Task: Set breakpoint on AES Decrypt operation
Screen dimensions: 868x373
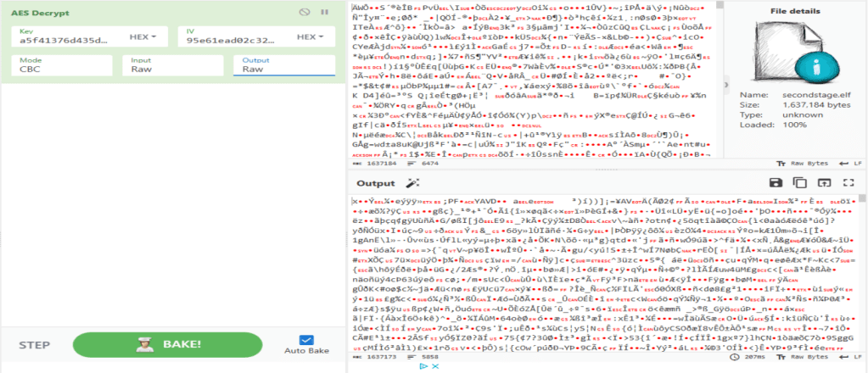Action: tap(324, 14)
